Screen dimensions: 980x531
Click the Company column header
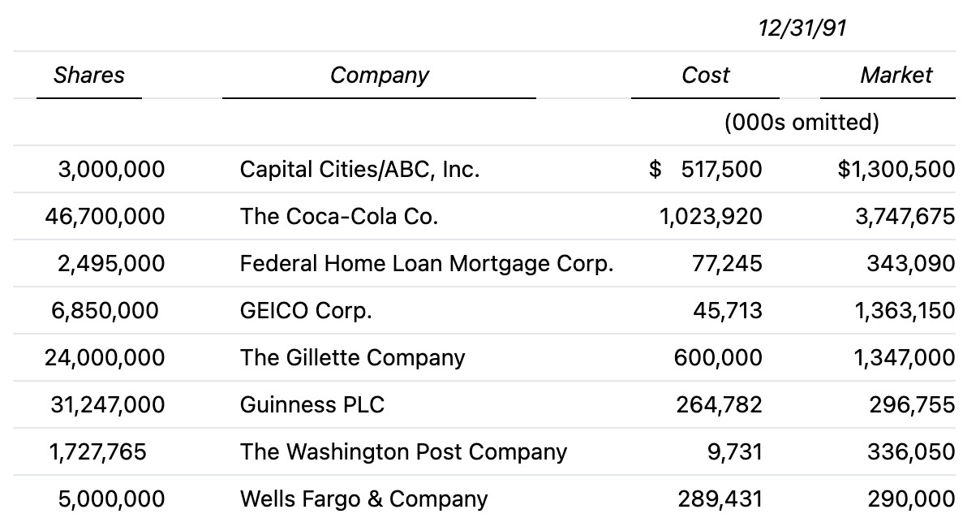point(379,76)
